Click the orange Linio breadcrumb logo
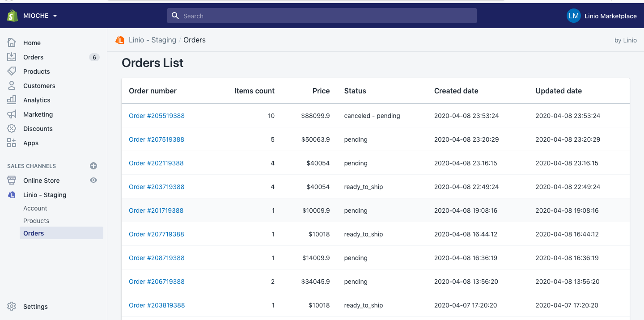Screen dimensions: 644x320 click(x=120, y=40)
